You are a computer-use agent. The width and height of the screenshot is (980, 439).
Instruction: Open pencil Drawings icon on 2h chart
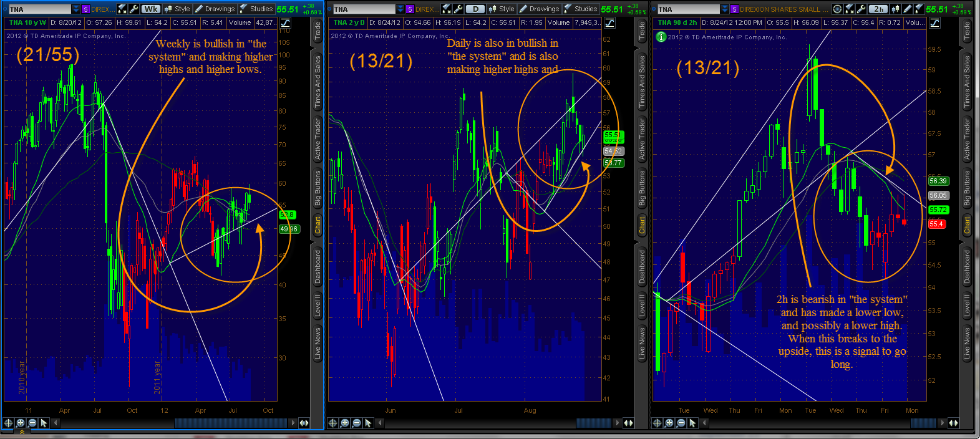point(907,9)
